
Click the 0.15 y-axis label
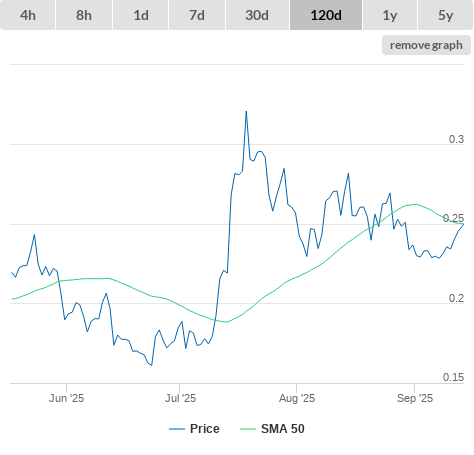pyautogui.click(x=453, y=377)
